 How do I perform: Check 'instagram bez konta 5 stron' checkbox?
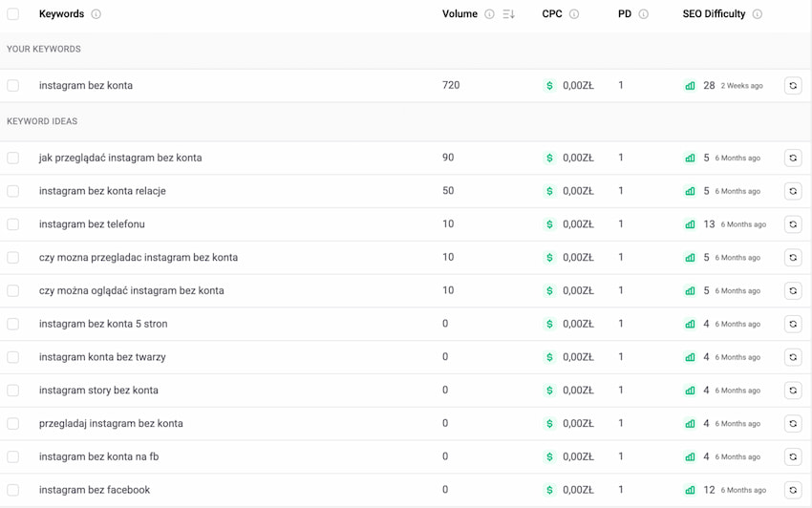coord(13,324)
